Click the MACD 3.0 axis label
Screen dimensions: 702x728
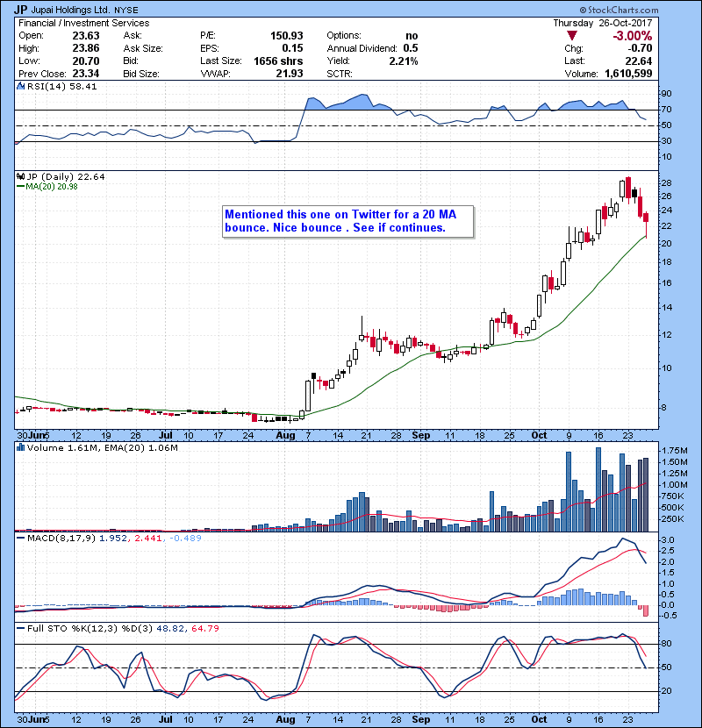pyautogui.click(x=668, y=540)
